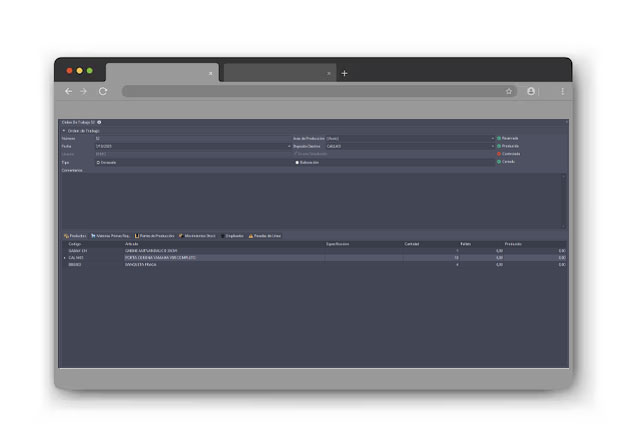Viewport: 626px width, 445px height.
Task: Click the red Controlada status indicator
Action: [x=500, y=154]
